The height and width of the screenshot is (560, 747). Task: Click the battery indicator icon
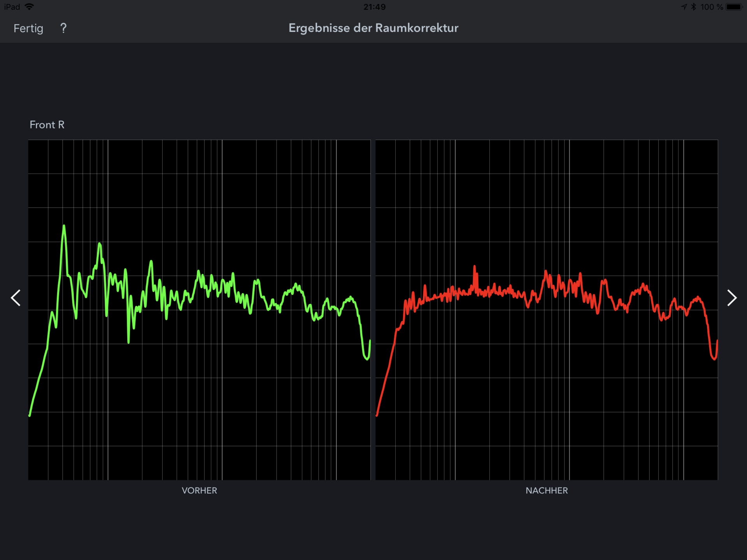tap(734, 7)
